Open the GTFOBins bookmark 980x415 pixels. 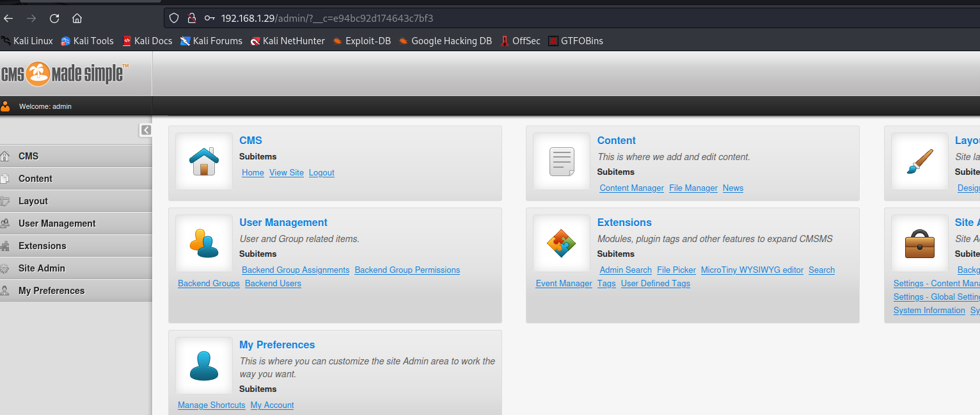[576, 41]
